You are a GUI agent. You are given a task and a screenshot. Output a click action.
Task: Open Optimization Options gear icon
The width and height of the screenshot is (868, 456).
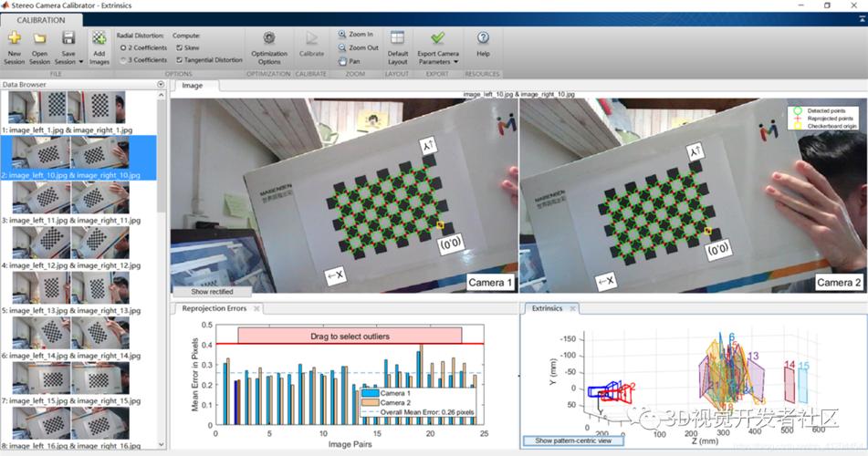click(x=269, y=38)
